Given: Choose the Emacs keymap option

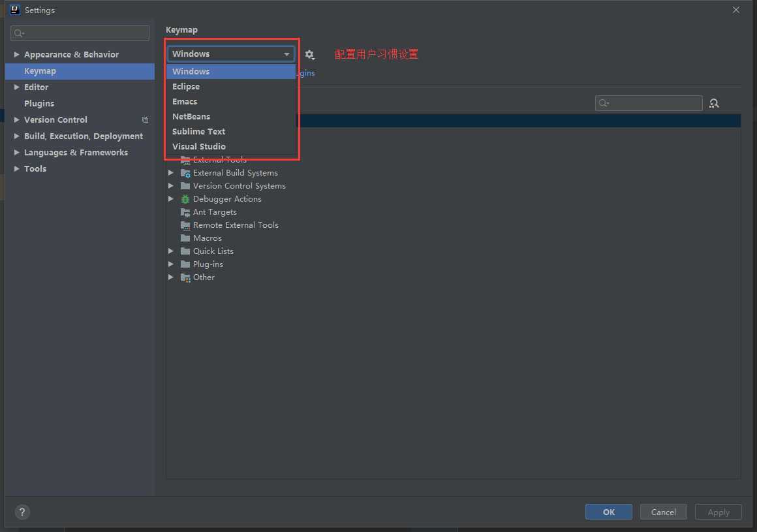Looking at the screenshot, I should click(231, 101).
